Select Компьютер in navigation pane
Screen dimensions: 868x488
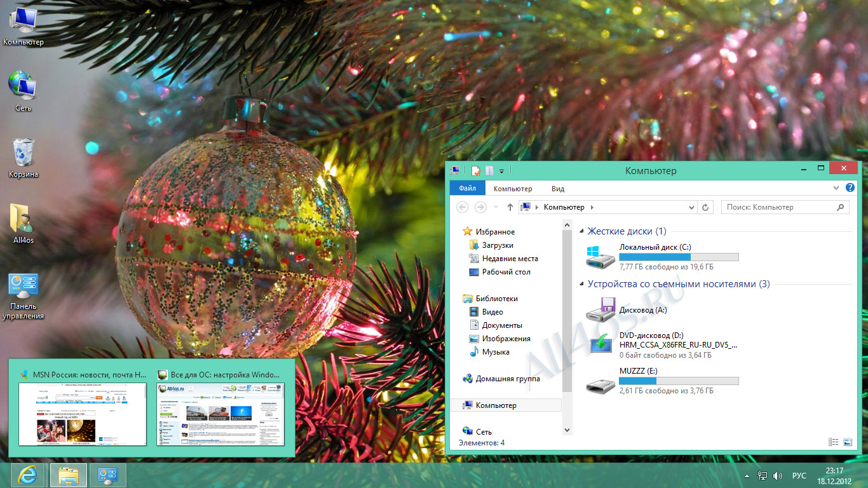pos(506,405)
